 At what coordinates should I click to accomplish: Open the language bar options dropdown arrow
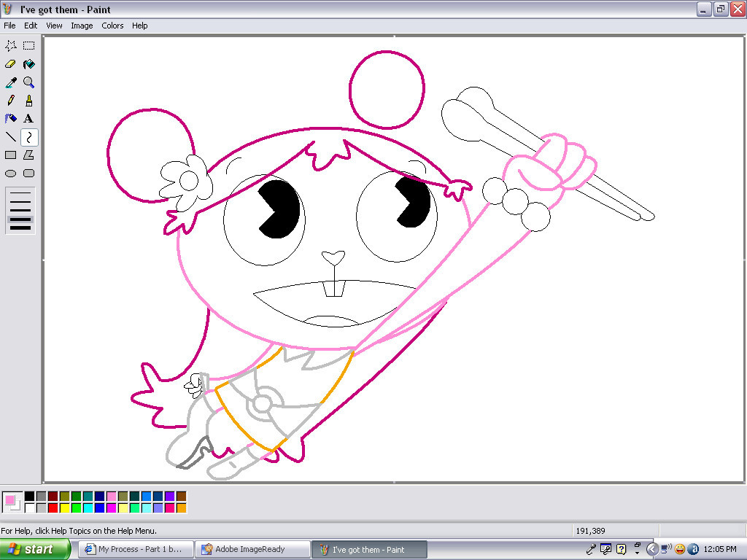click(x=637, y=553)
